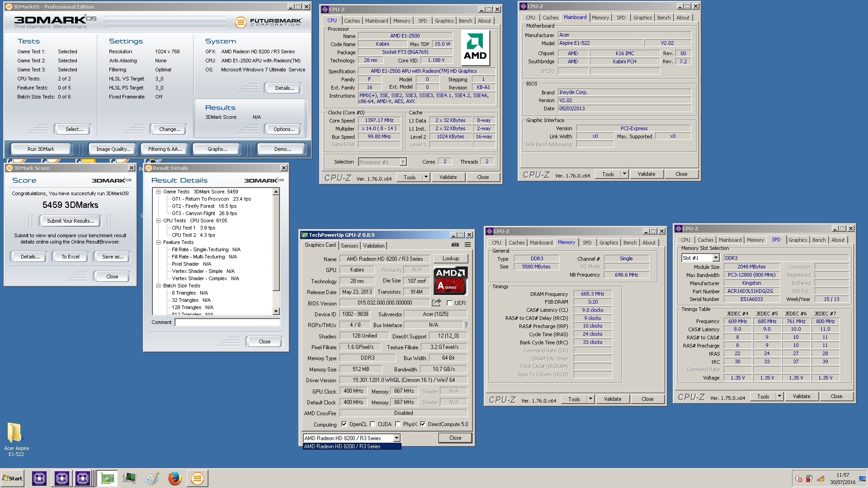Open Tools dropdown arrow in CPU-Z Mainboard window

(x=624, y=174)
